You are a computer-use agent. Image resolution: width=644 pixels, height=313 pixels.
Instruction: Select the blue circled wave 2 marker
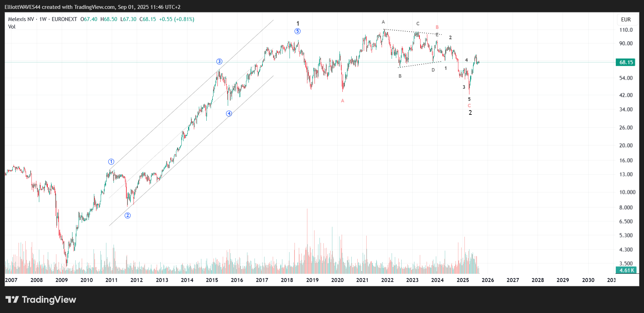[127, 215]
